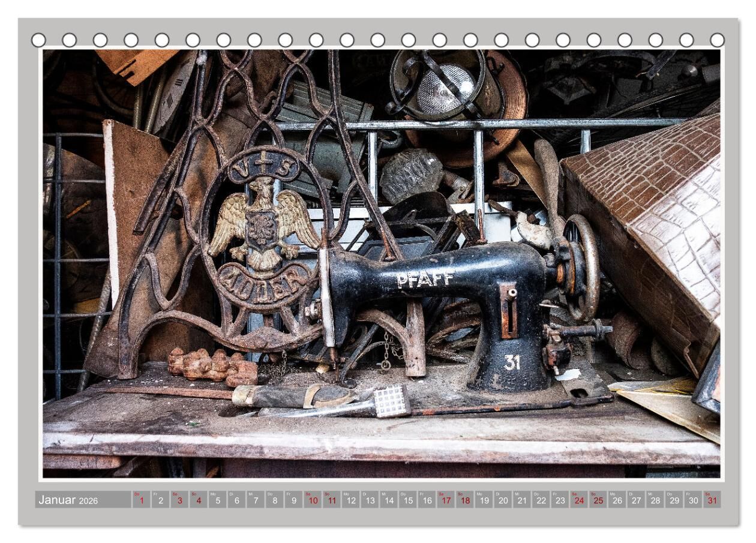Click the leftmost spiral binding hole
The height and width of the screenshot is (543, 756).
(38, 40)
